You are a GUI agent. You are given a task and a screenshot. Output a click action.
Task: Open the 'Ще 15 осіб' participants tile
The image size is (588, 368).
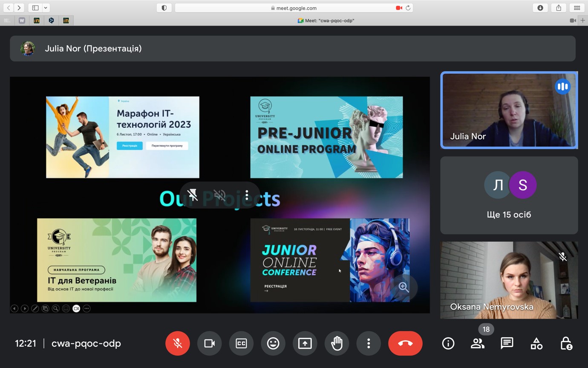(509, 195)
